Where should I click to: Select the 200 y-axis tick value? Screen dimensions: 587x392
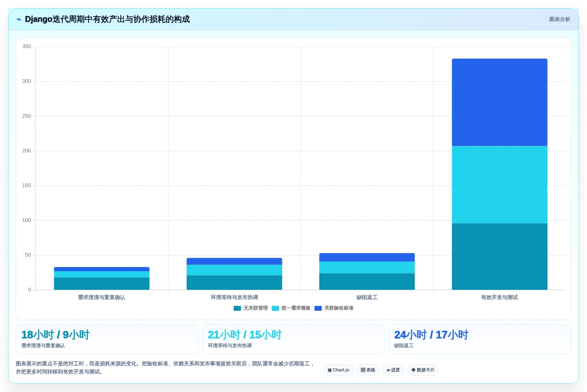coord(27,151)
